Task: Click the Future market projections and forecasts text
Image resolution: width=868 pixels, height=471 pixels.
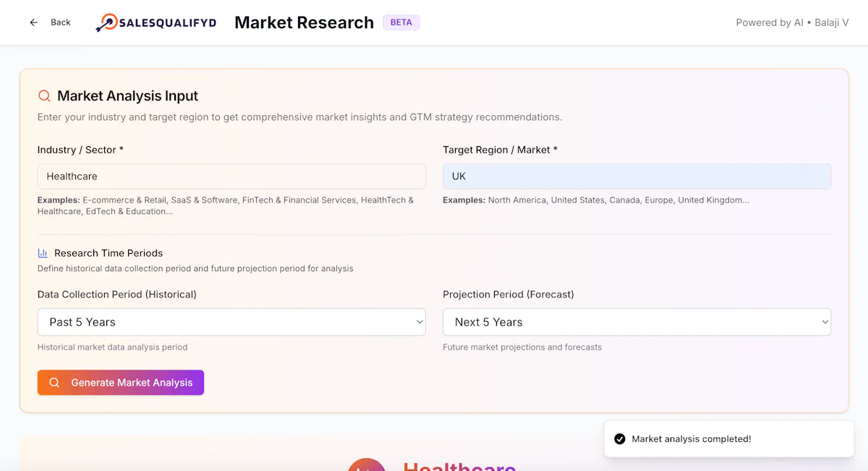Action: 522,347
